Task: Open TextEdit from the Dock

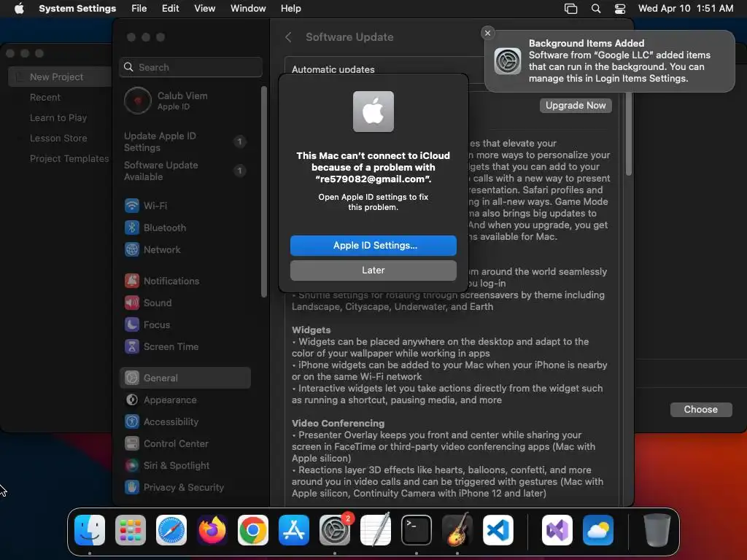Action: tap(376, 530)
